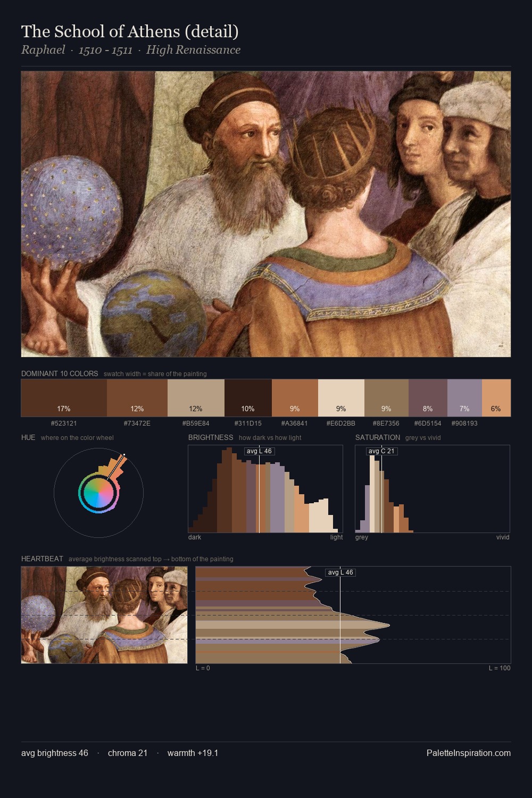Open the main School of Athens painting
Viewport: 532px width, 798px height.
(x=266, y=214)
